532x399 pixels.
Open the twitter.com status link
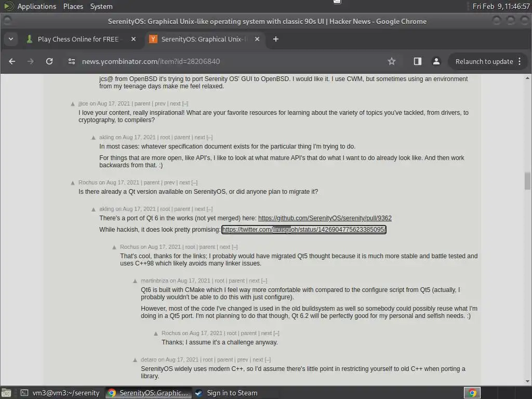304,230
